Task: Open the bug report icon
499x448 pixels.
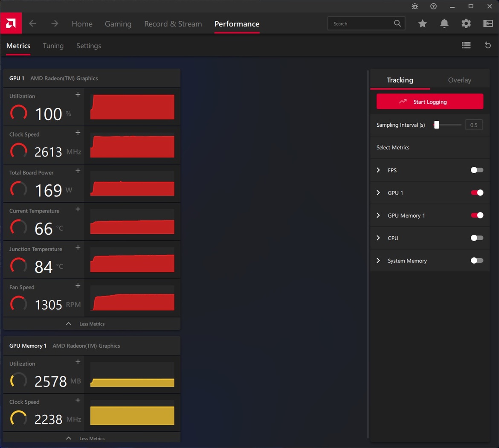Action: tap(415, 6)
